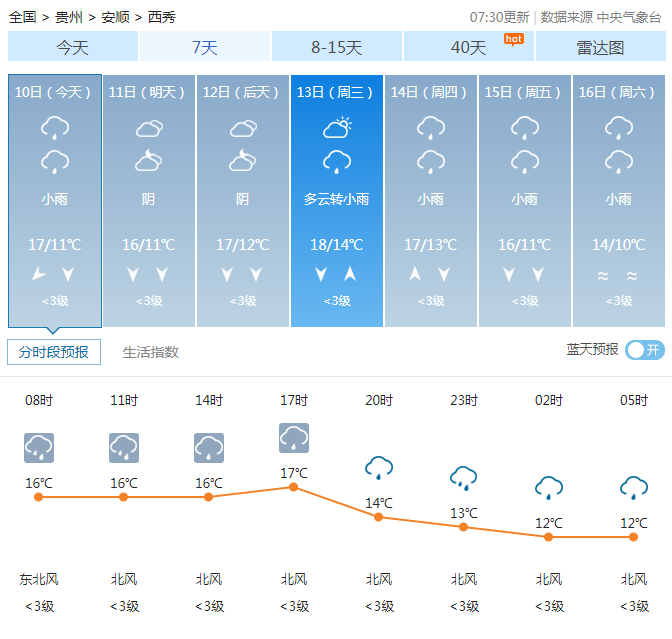Image resolution: width=672 pixels, height=639 pixels.
Task: Click the top rain icon on 16日
Action: [x=618, y=128]
